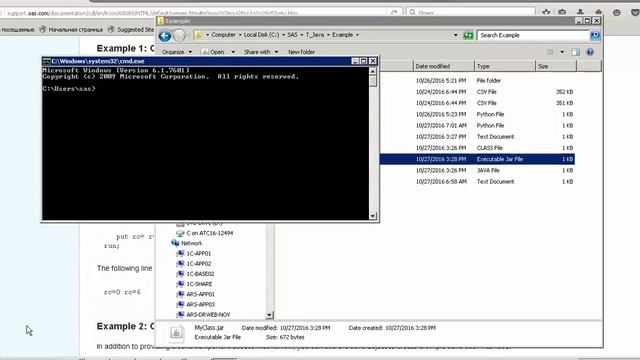Expand the breadcrumb arrow after Computer
Screen dimensions: 640x360
[x=240, y=35]
